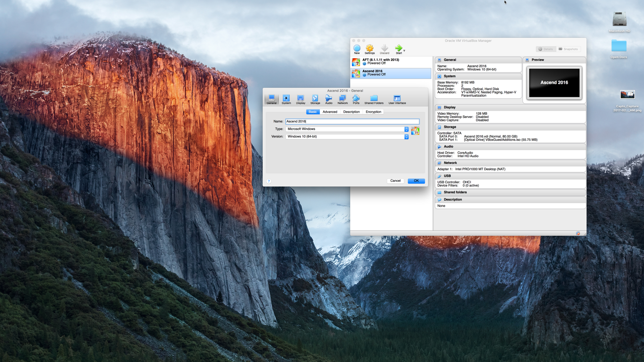Click the General section header in details pane
The image size is (644, 362).
click(x=478, y=60)
